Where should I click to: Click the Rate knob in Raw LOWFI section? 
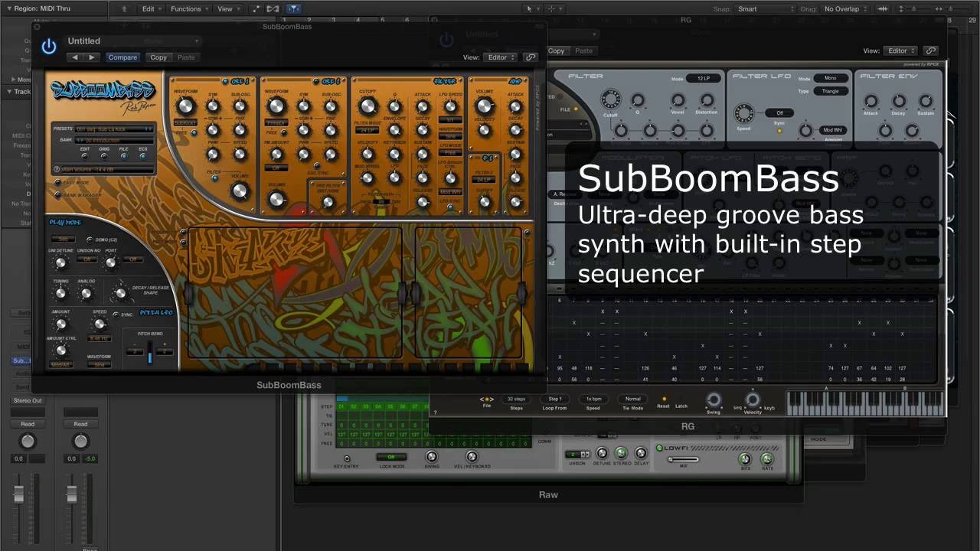click(x=767, y=458)
